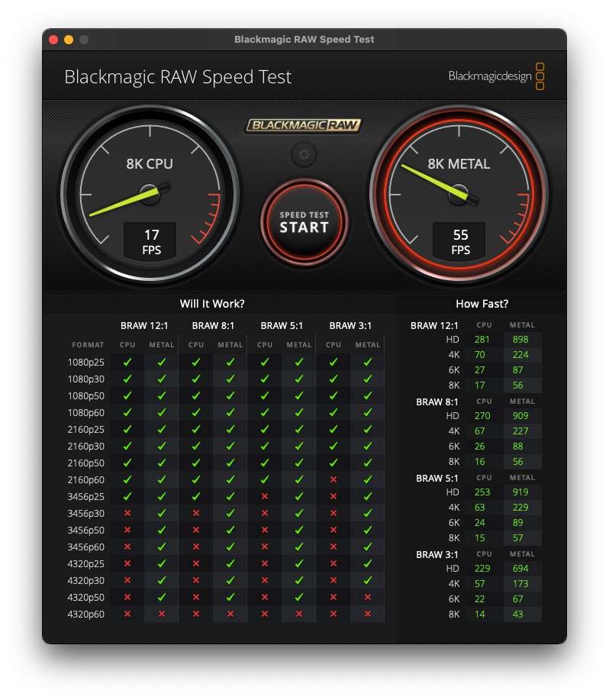Click the 3456p30 format row label
609x700 pixels.
[85, 514]
